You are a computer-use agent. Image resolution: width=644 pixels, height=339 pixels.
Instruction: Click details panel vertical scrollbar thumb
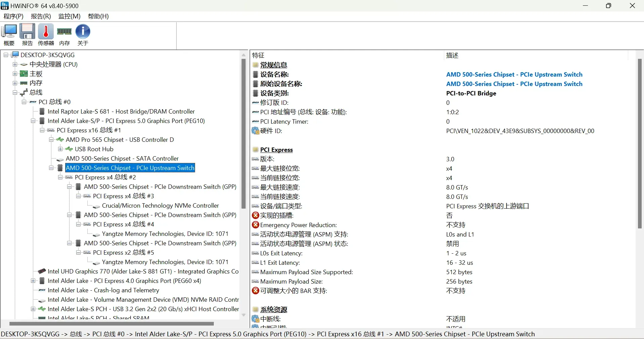click(640, 144)
